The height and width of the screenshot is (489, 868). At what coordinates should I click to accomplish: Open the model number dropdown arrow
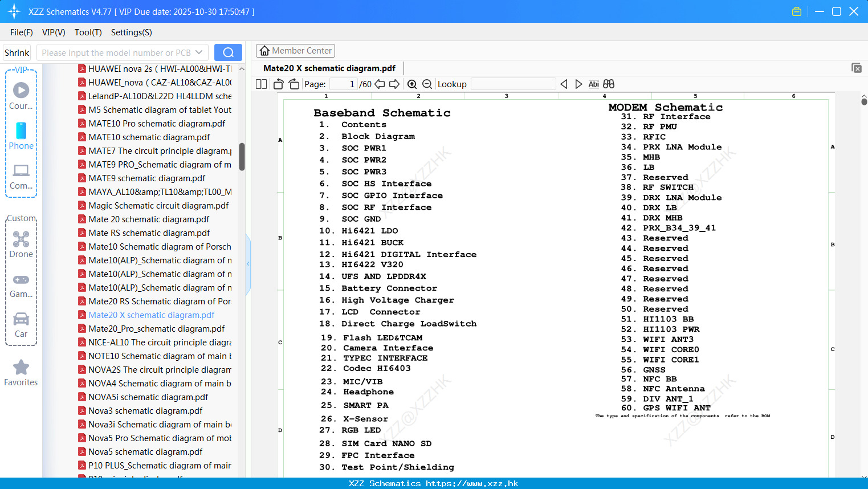(x=199, y=52)
